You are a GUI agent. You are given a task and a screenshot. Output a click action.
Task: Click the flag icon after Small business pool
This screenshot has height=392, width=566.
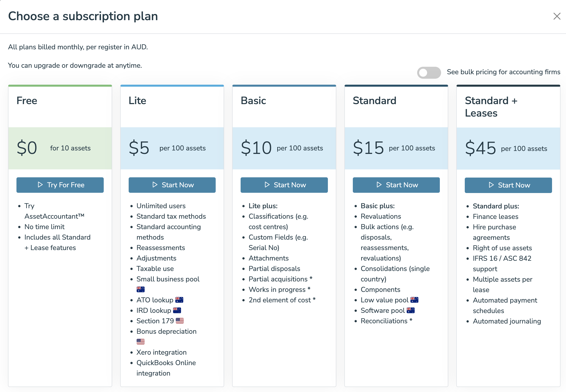[141, 289]
